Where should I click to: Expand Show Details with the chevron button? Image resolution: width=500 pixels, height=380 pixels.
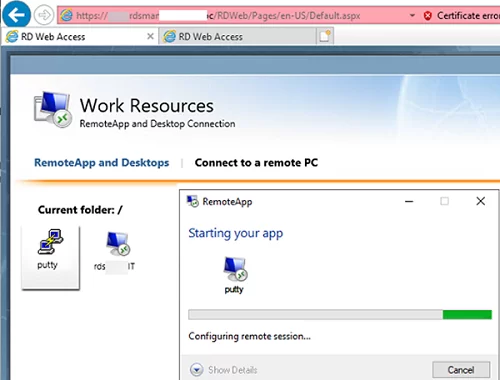[x=197, y=369]
